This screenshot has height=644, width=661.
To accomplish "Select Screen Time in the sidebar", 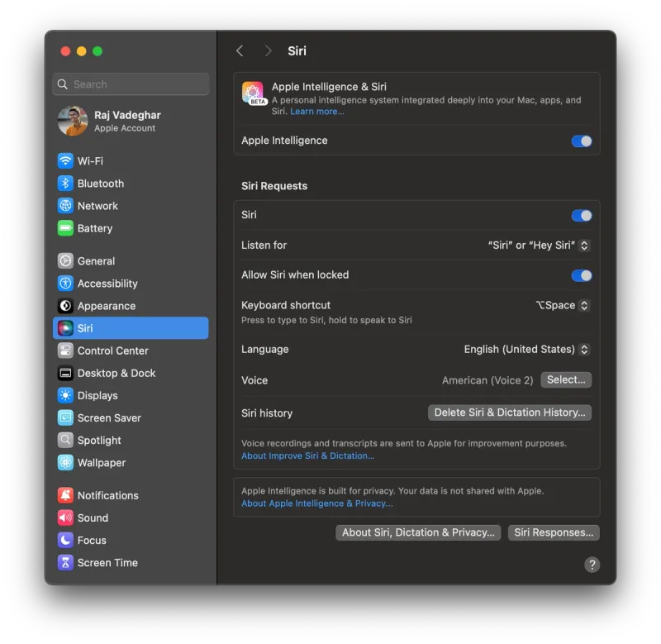I will coord(131,562).
